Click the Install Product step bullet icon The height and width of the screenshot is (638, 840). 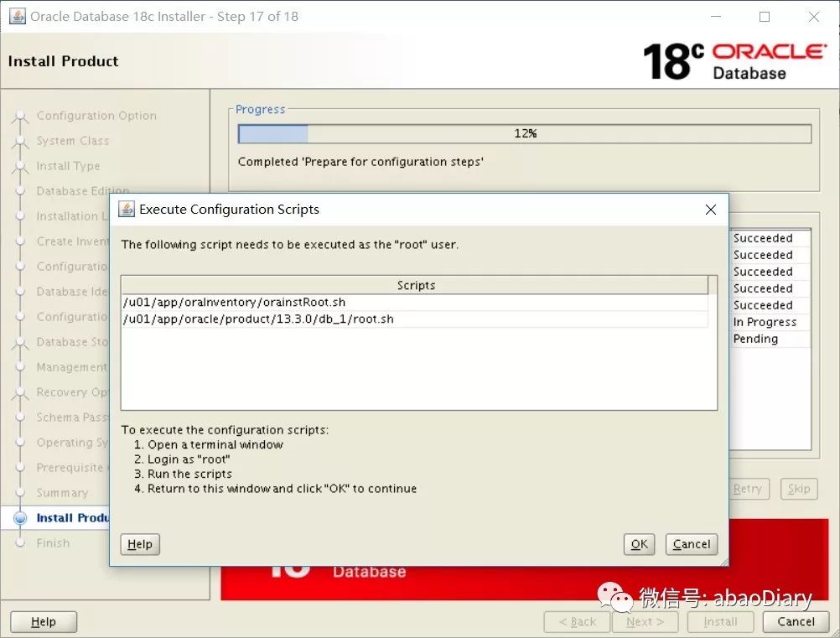coord(20,518)
